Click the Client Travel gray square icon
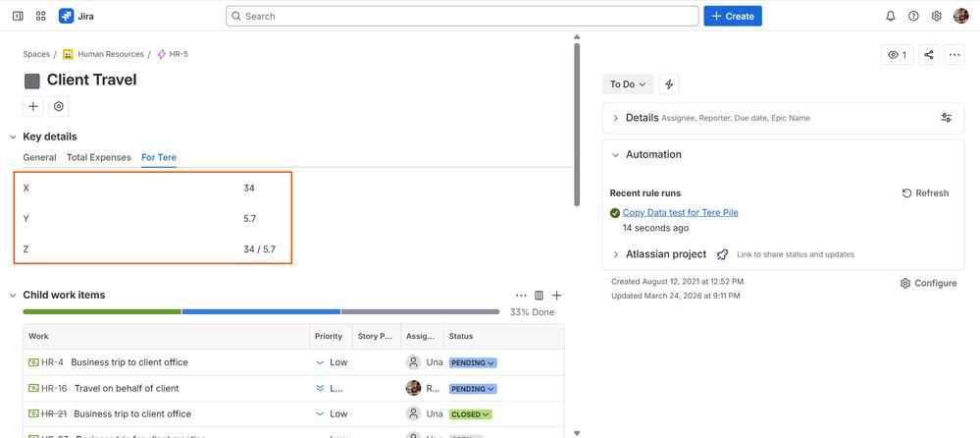Screen dimensions: 980x438 tap(31, 81)
